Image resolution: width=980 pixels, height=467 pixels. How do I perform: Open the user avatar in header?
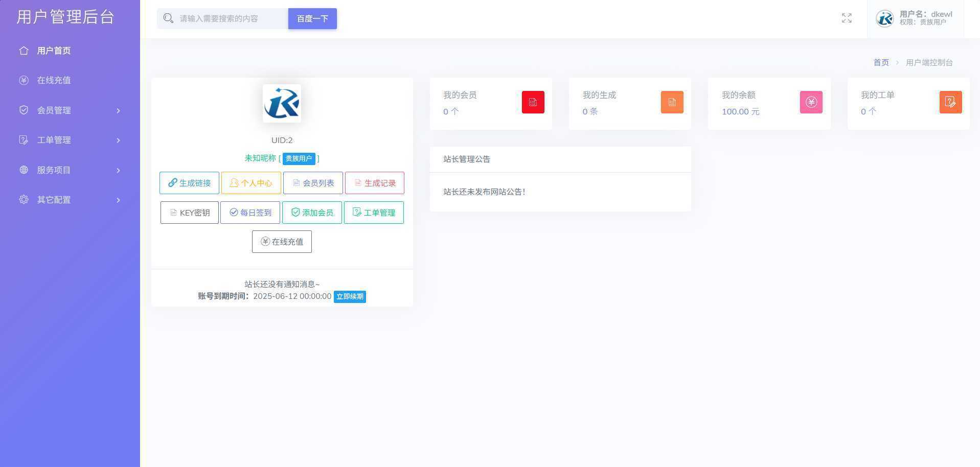coord(884,18)
